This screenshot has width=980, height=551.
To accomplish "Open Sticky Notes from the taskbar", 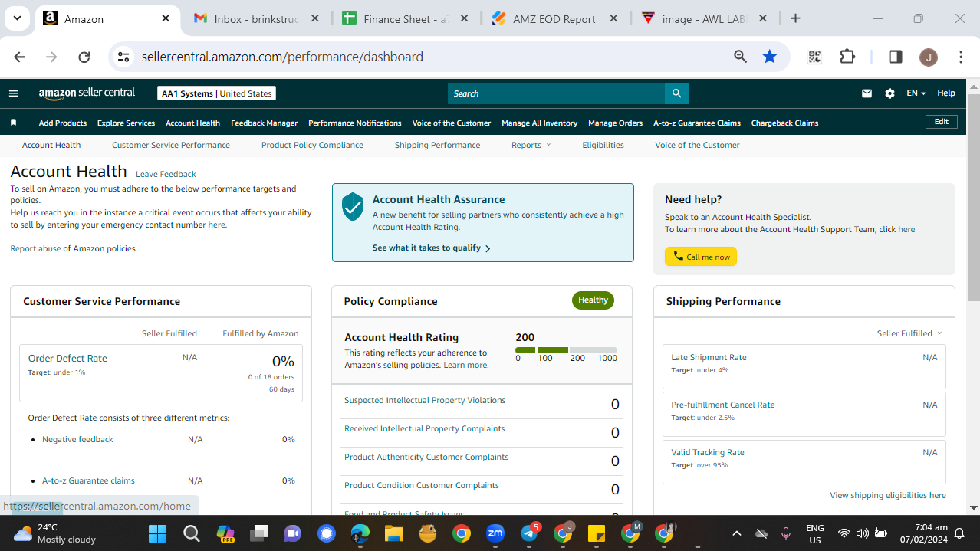I will point(596,533).
